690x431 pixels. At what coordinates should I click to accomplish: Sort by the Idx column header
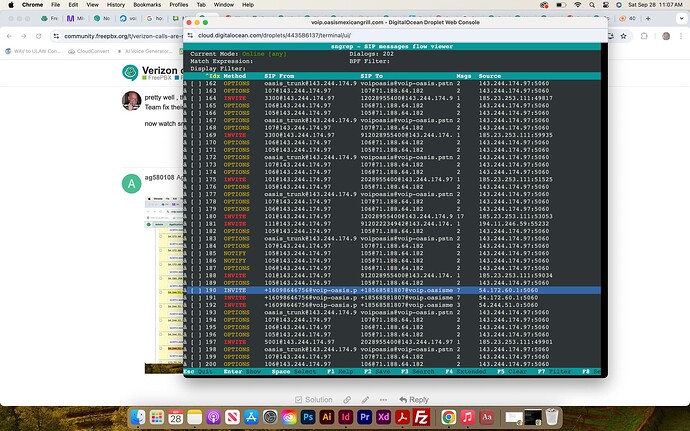(x=213, y=76)
